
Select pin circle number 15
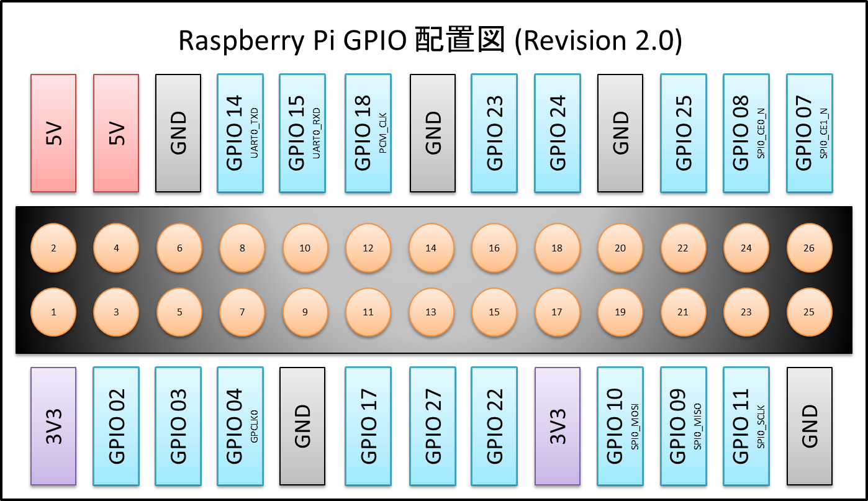coord(494,312)
